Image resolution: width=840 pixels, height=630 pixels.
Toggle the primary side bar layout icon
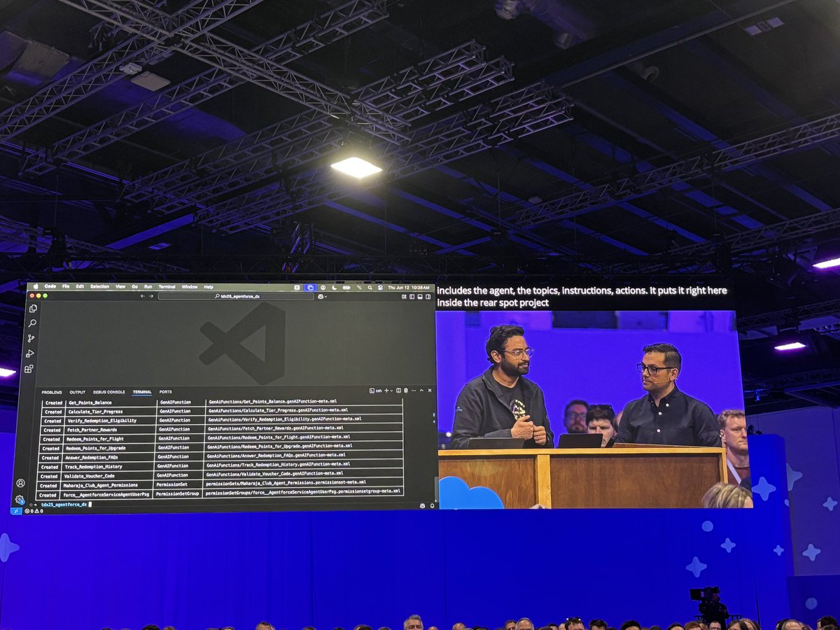tap(412, 297)
